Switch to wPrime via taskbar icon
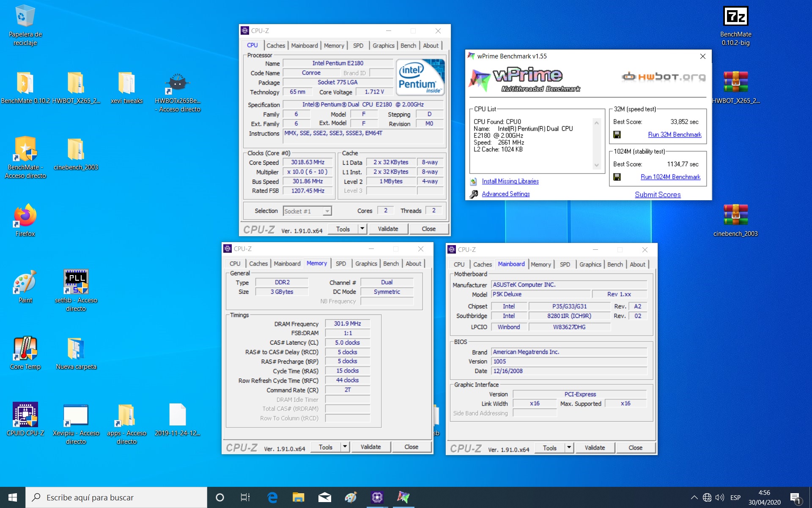 coord(403,497)
